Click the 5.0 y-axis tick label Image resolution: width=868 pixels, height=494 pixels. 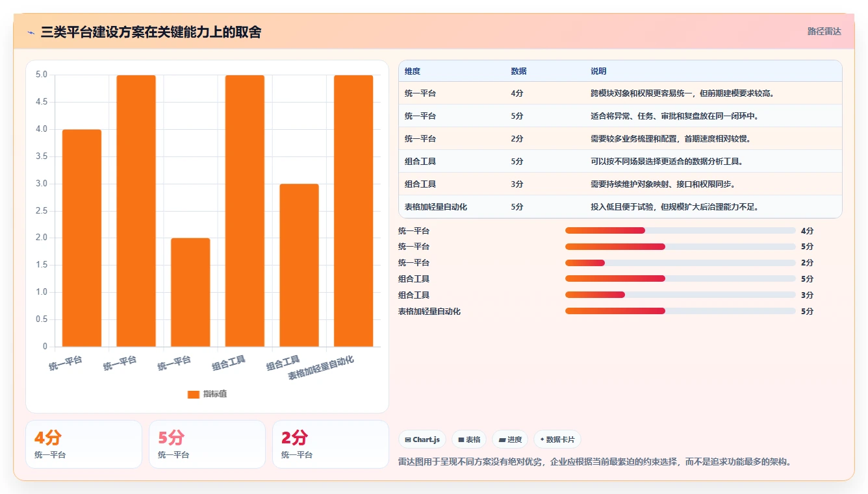(x=42, y=75)
